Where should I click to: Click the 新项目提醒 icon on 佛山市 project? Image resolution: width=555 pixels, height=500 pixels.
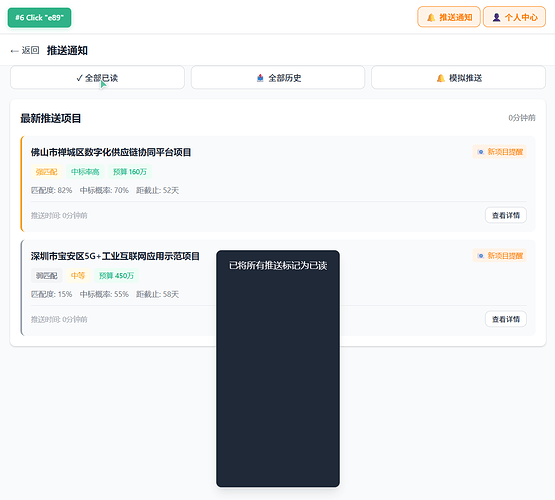tap(480, 152)
